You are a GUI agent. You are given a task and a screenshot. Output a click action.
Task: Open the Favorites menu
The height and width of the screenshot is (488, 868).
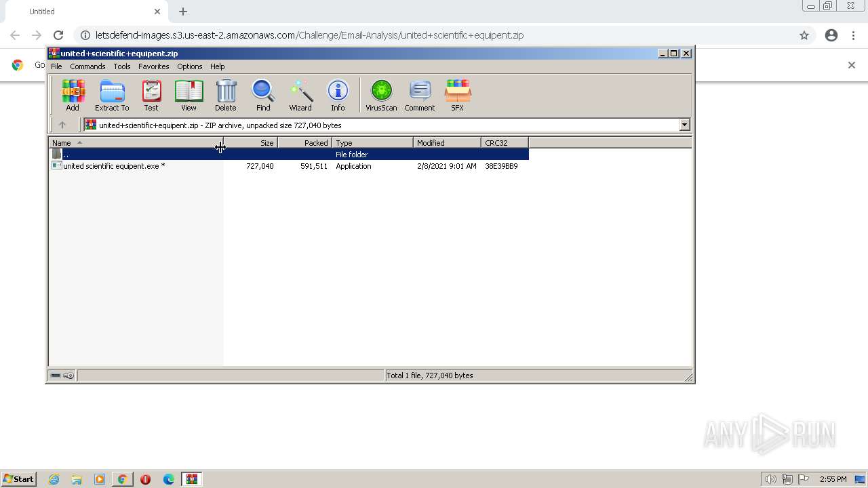(154, 66)
